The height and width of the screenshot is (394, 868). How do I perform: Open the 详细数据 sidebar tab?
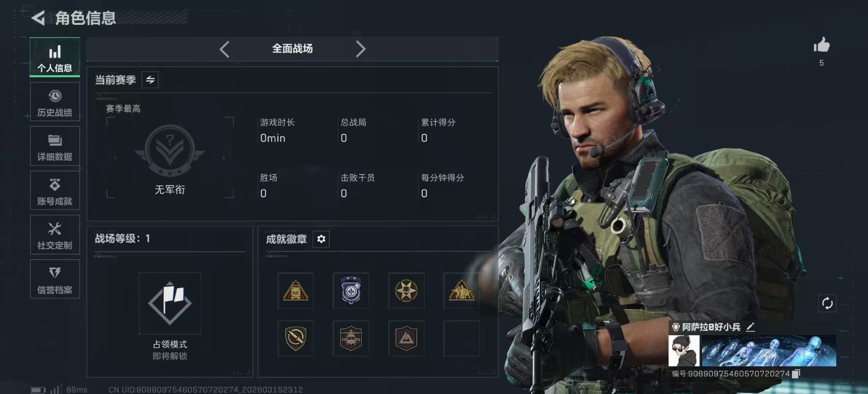pyautogui.click(x=55, y=146)
